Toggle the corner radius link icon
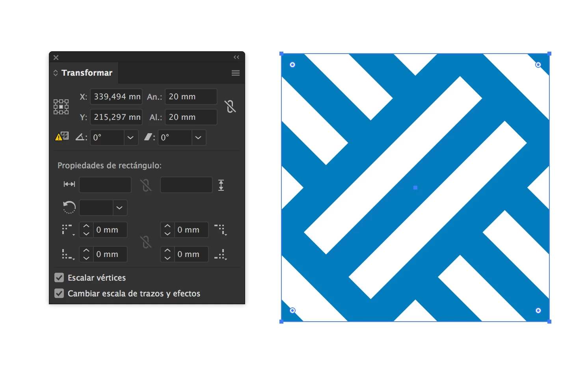588x376 pixels. click(146, 242)
